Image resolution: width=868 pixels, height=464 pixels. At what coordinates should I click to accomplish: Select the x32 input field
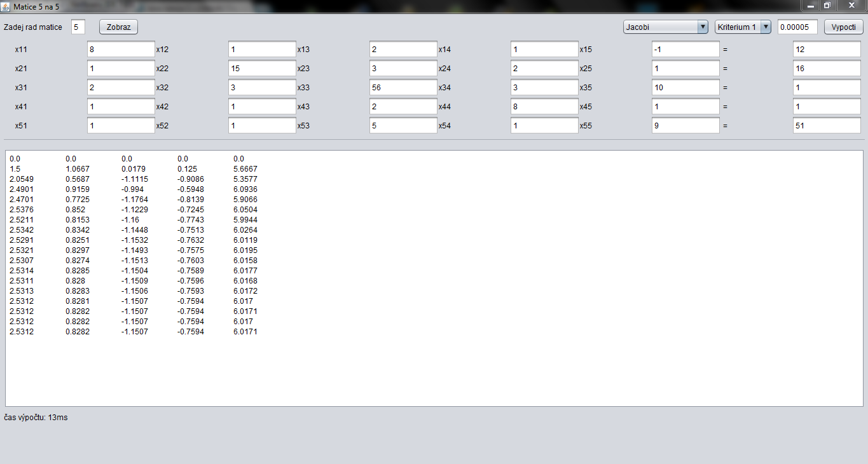262,88
